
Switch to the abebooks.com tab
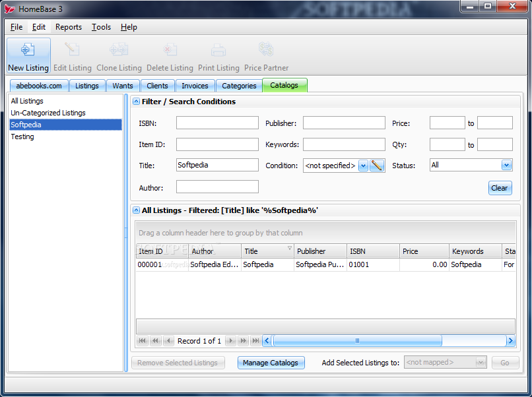point(39,86)
